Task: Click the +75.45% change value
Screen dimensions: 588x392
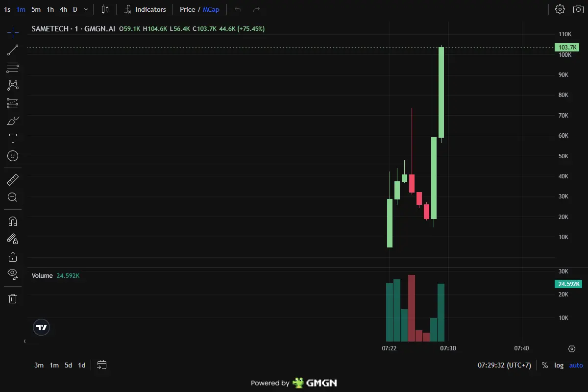Action: (251, 29)
